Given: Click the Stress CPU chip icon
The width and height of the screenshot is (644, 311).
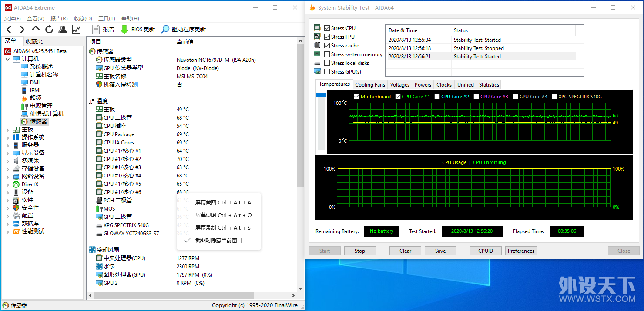Looking at the screenshot, I should (317, 28).
